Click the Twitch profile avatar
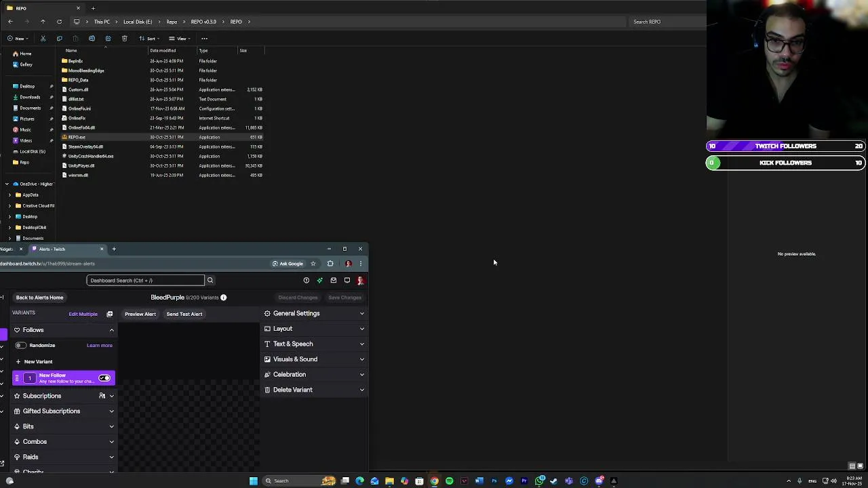Screen dimensions: 868x488 pyautogui.click(x=361, y=281)
